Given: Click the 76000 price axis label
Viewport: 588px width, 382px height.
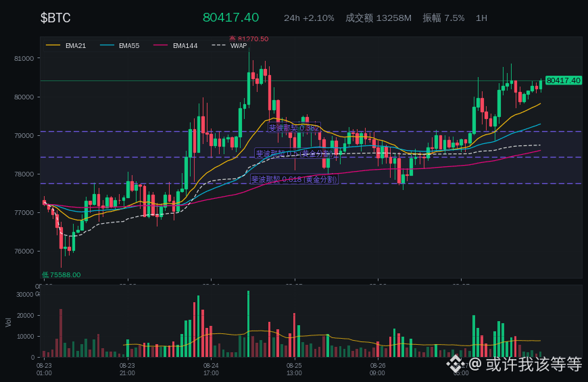Looking at the screenshot, I should (x=24, y=252).
